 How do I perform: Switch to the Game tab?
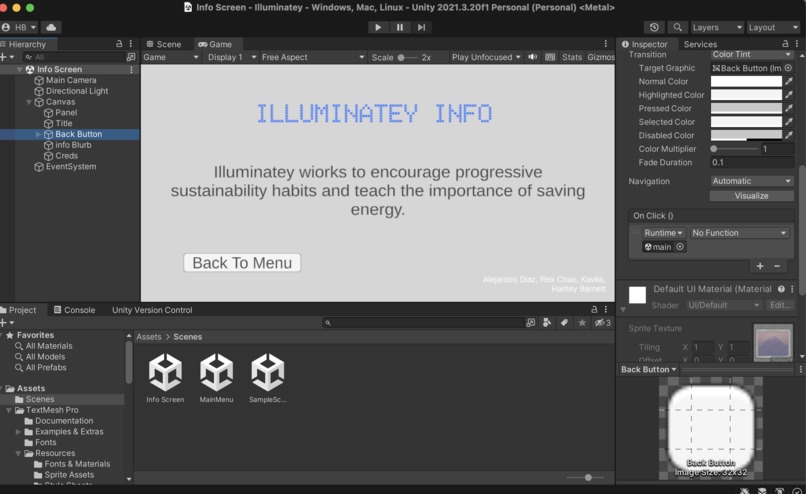(215, 44)
